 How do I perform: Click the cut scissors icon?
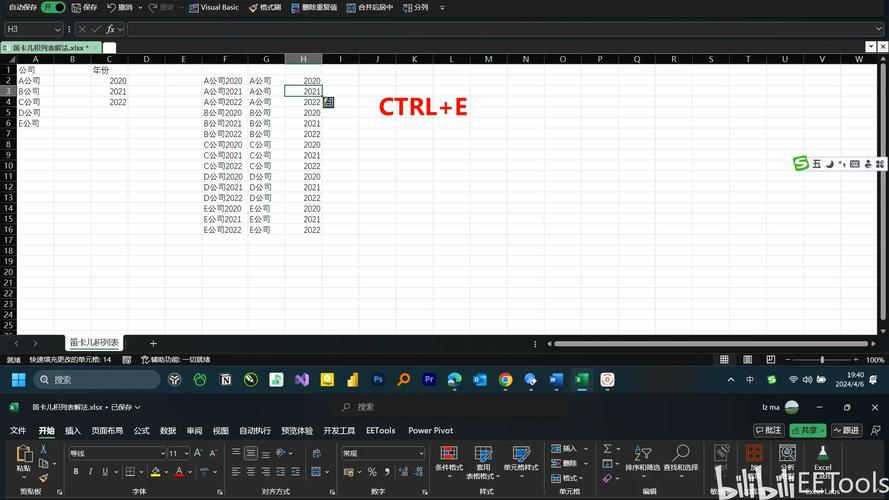tap(43, 449)
